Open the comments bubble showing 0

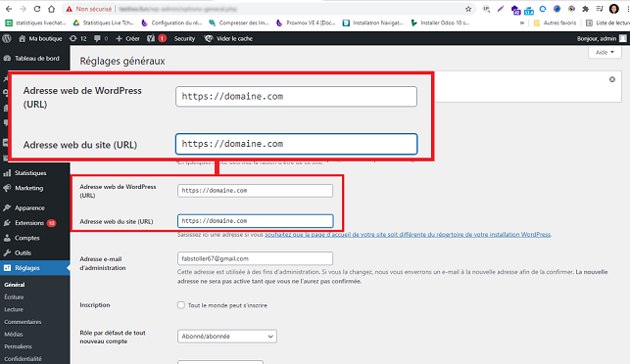[x=101, y=38]
